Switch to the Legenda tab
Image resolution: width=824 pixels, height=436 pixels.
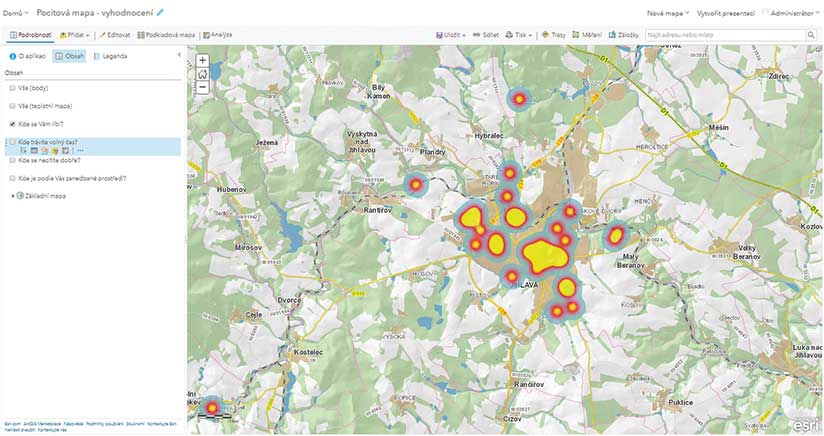110,56
